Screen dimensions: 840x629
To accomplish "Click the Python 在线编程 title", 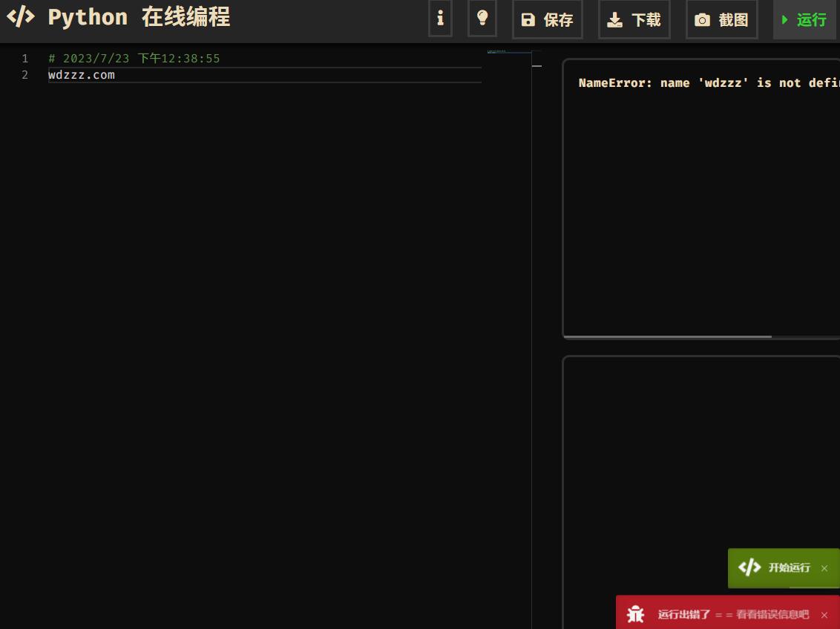I will coord(140,17).
